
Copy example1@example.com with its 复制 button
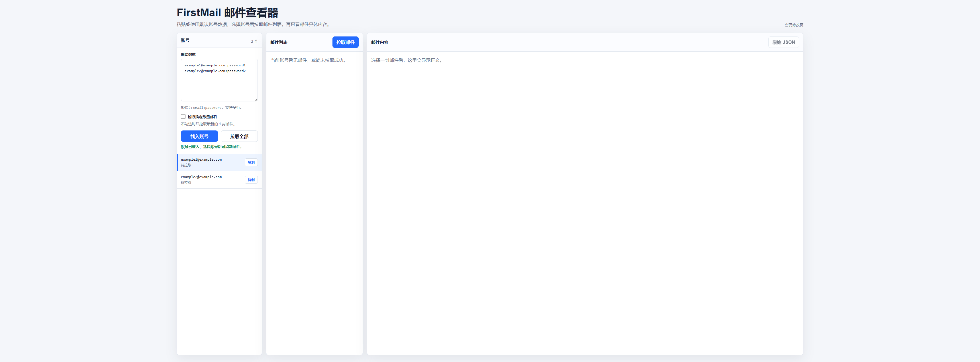(x=251, y=162)
